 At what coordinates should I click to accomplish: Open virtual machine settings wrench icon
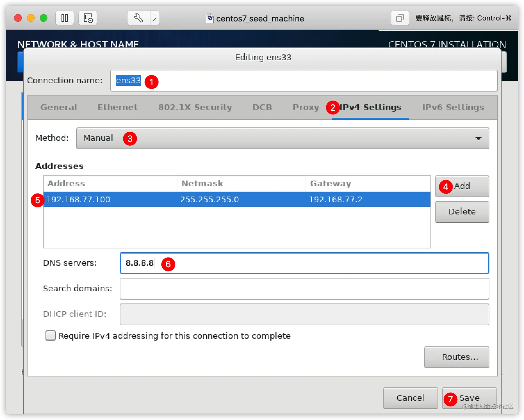pyautogui.click(x=138, y=18)
